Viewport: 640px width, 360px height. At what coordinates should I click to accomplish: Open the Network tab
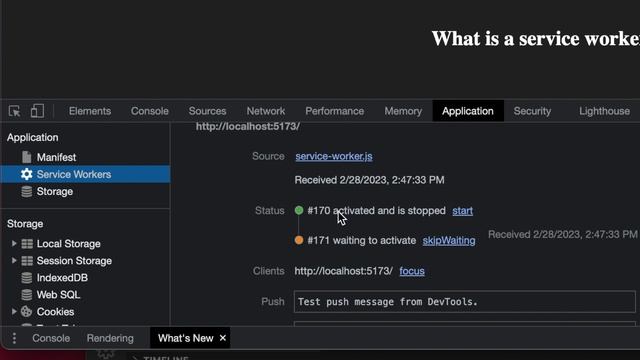pyautogui.click(x=266, y=111)
